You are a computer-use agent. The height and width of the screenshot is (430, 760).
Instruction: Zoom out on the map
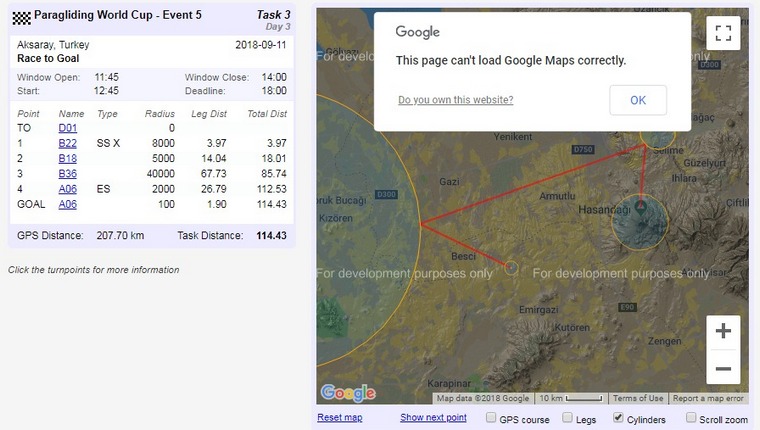723,368
